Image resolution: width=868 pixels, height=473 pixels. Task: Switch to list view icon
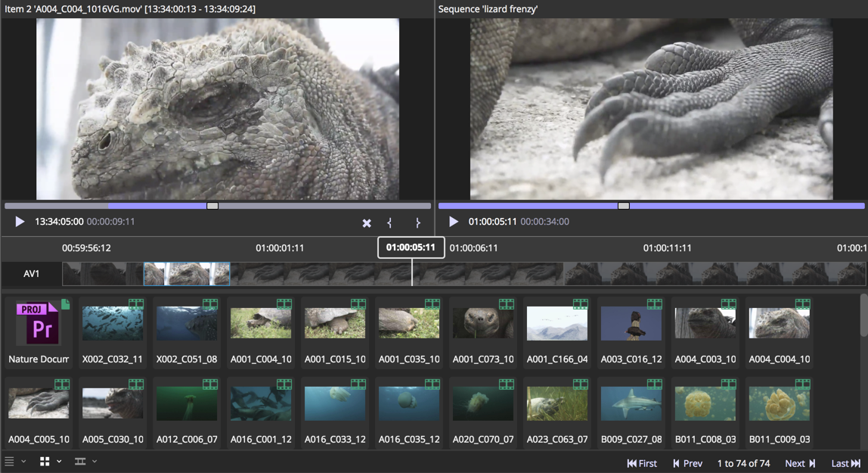click(10, 462)
